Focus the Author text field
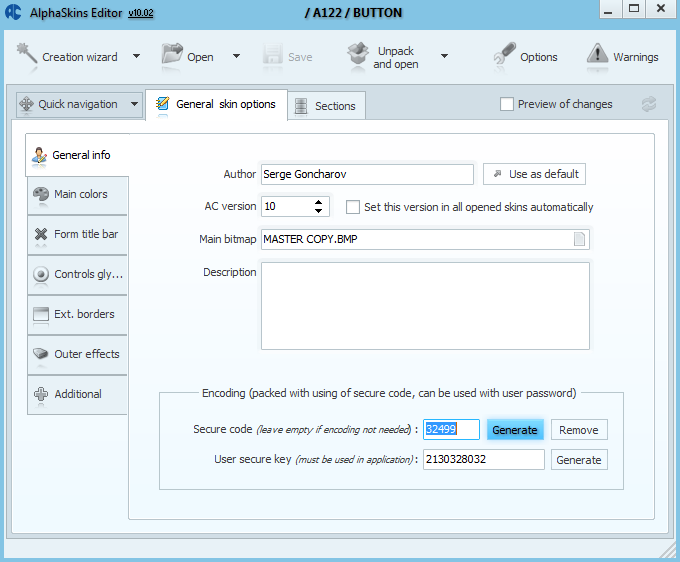The image size is (680, 562). click(367, 174)
